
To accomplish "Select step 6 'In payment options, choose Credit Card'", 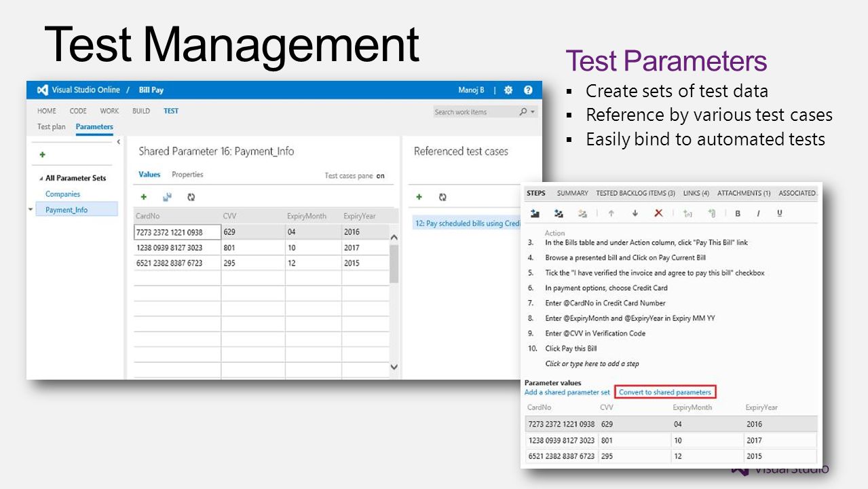I will [606, 288].
